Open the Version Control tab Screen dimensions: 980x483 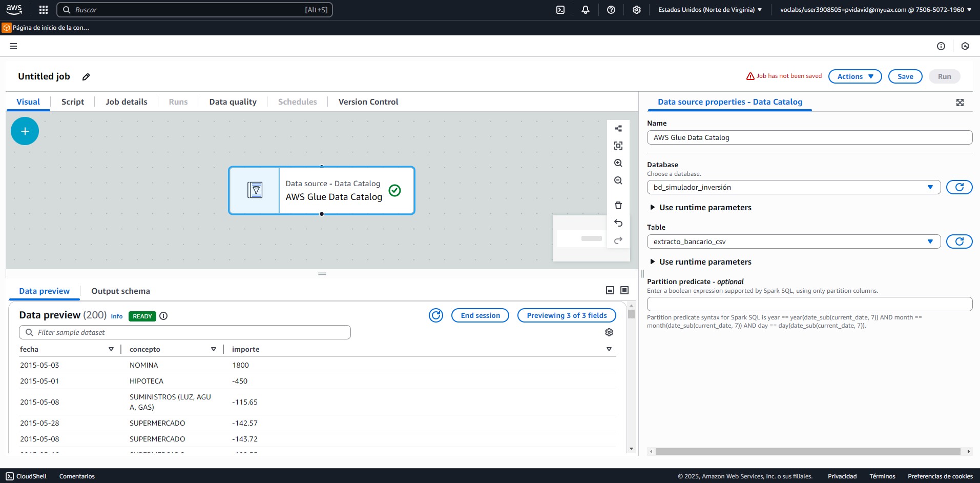(x=368, y=102)
